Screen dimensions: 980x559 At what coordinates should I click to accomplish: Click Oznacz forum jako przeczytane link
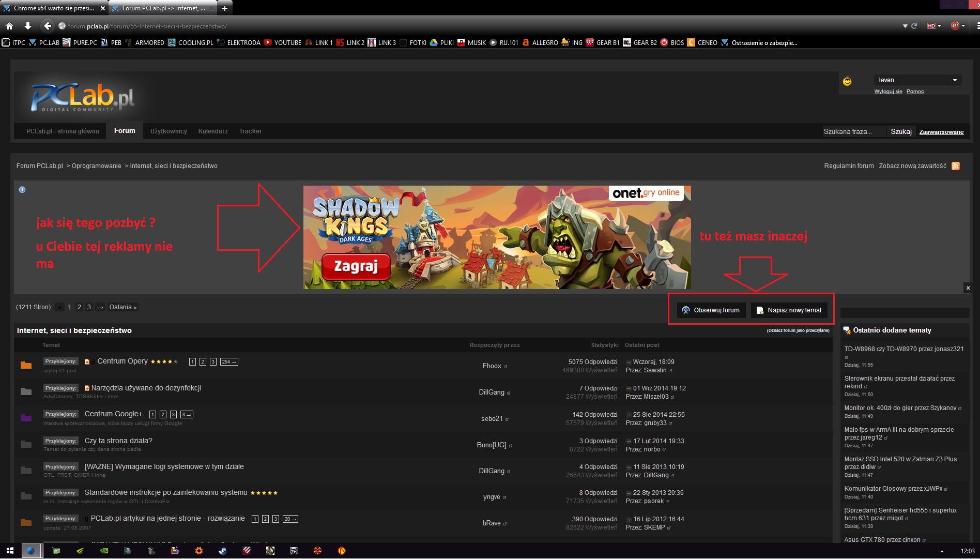coord(798,330)
